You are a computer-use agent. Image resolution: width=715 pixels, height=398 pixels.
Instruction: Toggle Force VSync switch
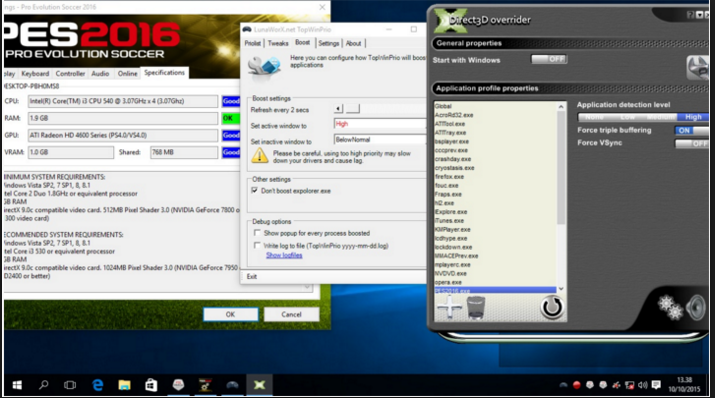691,143
